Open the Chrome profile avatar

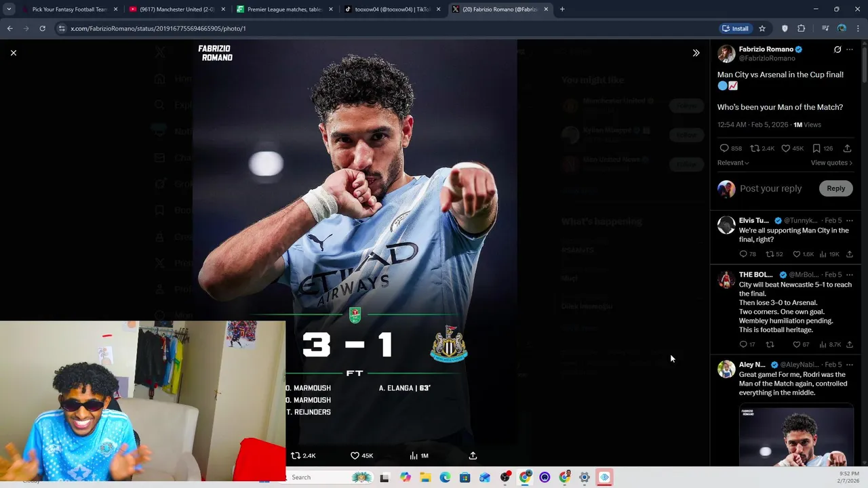point(842,28)
